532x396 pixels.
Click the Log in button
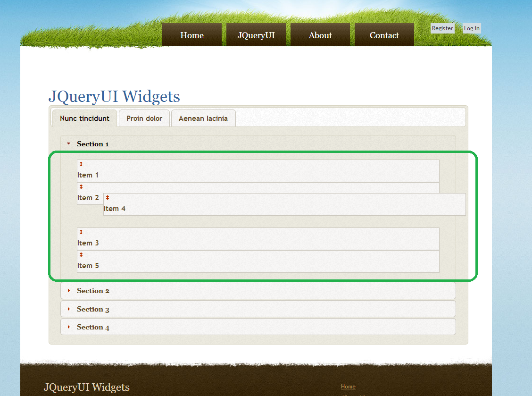point(471,28)
